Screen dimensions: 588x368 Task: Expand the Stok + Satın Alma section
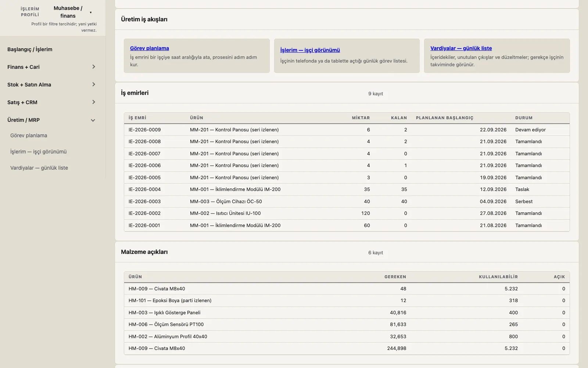pos(51,85)
